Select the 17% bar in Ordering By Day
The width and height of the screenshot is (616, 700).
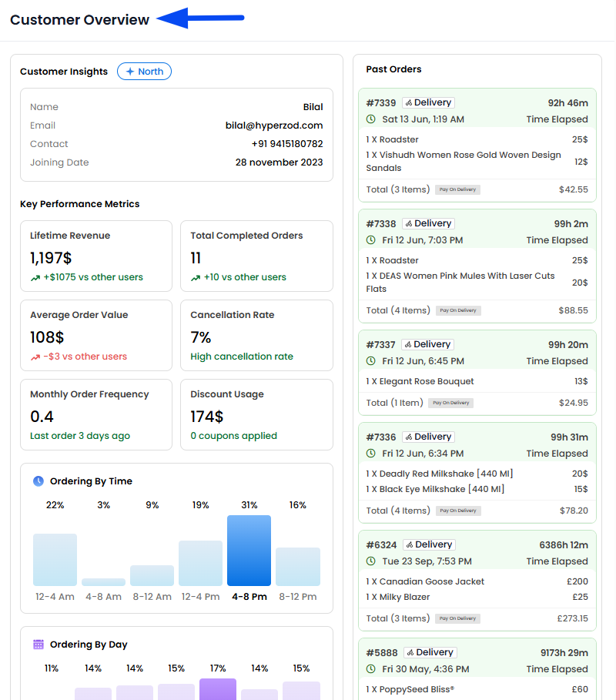click(x=218, y=689)
